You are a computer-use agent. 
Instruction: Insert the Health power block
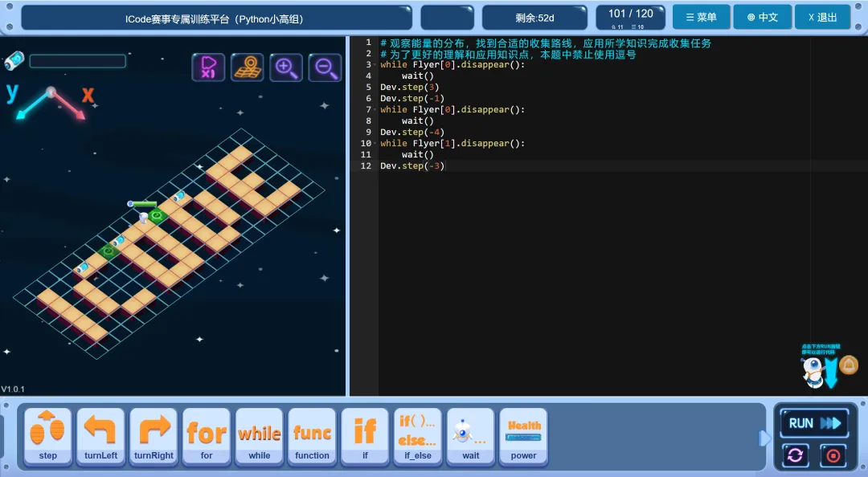(x=524, y=437)
